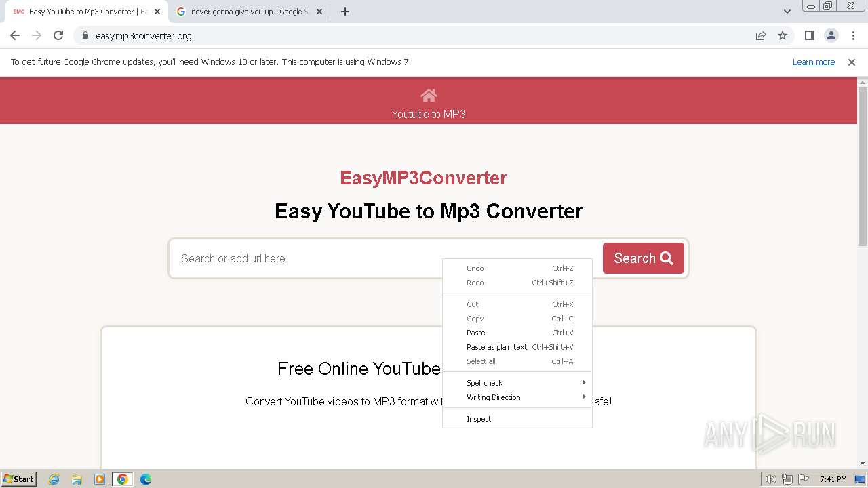This screenshot has width=868, height=488.
Task: Open Microsoft Edge from the taskbar
Action: coord(146,479)
